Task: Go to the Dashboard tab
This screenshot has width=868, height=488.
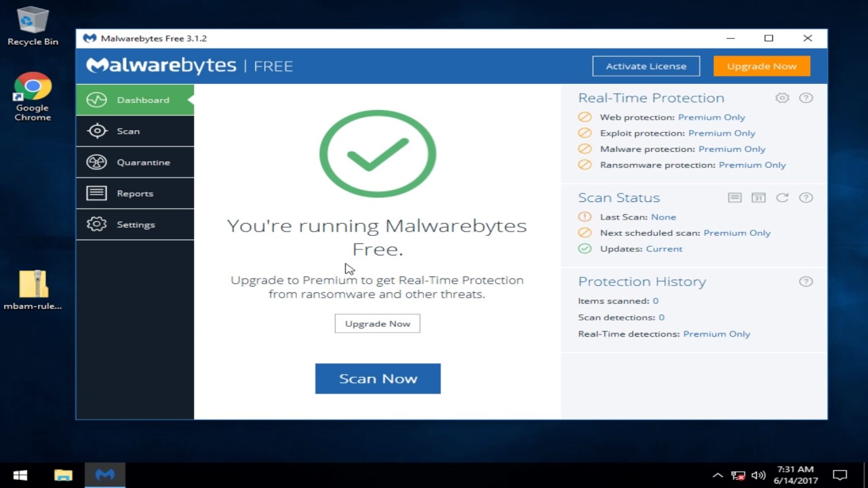Action: (135, 100)
